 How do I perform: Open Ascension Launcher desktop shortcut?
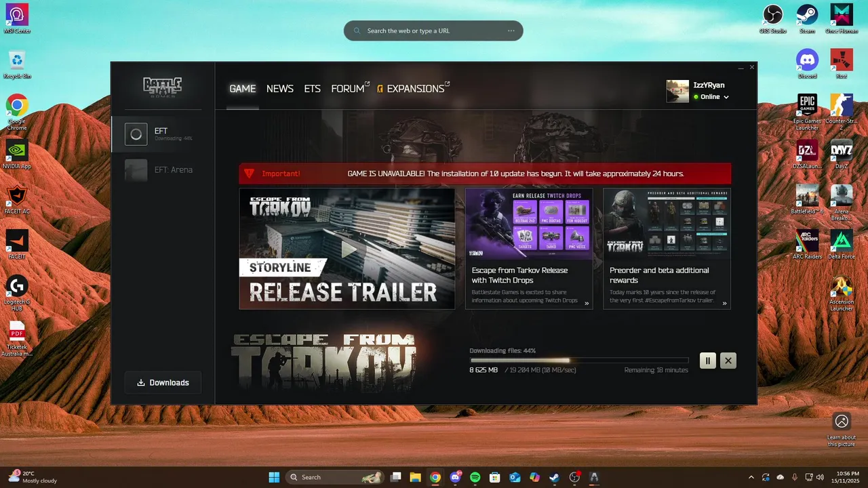842,293
